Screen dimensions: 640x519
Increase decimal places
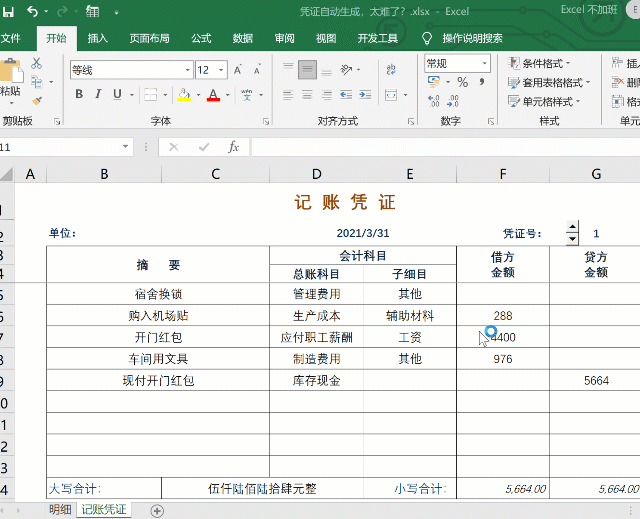point(434,101)
